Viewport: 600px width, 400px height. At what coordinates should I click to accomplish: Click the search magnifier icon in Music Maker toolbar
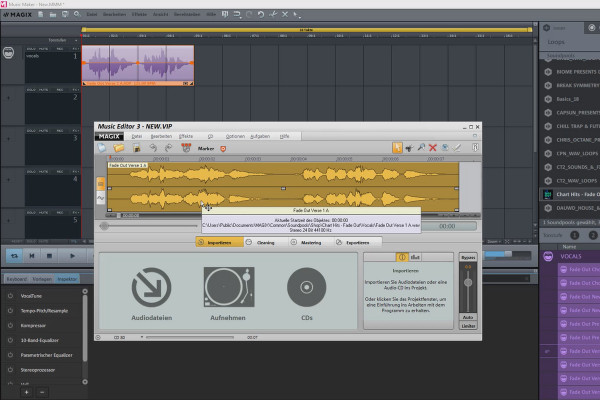coord(77,15)
